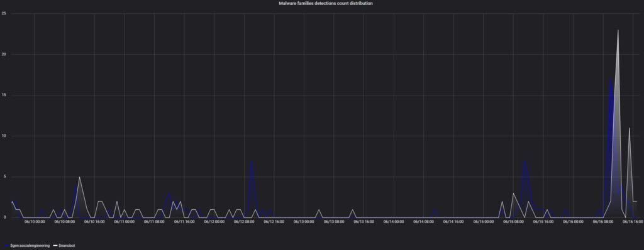
Task: Click x-axis label 06/10 16:00
Action: (x=94, y=222)
